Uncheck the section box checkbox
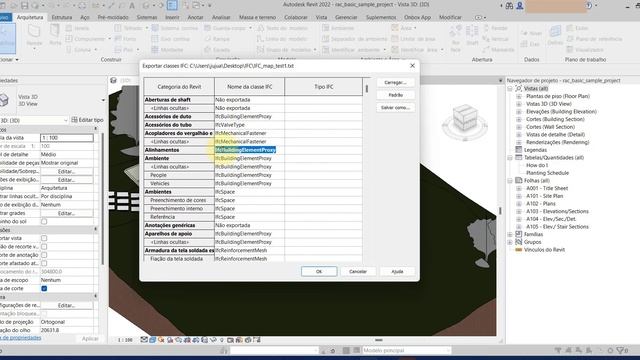Viewport: 640px width, 360px height. [x=44, y=289]
